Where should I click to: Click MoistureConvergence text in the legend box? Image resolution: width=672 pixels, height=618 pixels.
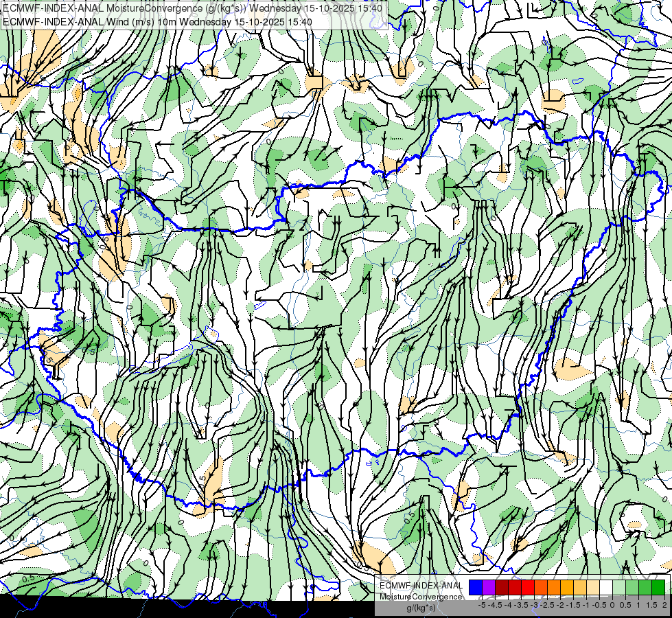(x=421, y=597)
